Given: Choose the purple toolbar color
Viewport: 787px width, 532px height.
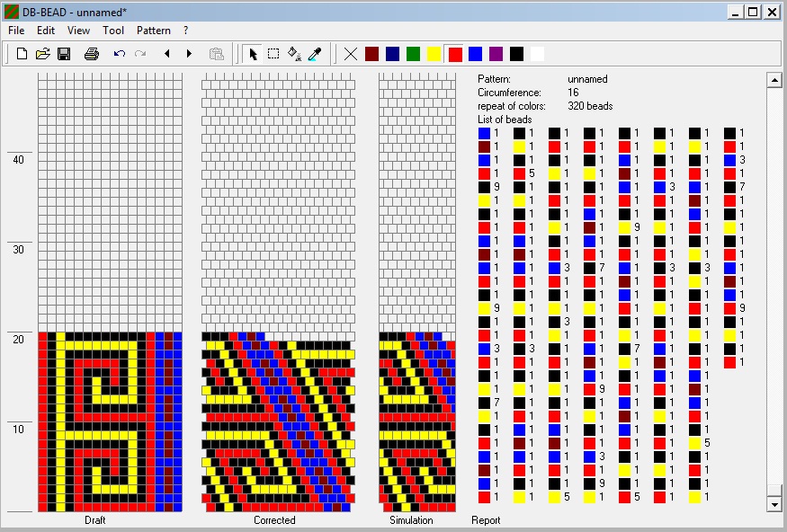Looking at the screenshot, I should tap(496, 54).
